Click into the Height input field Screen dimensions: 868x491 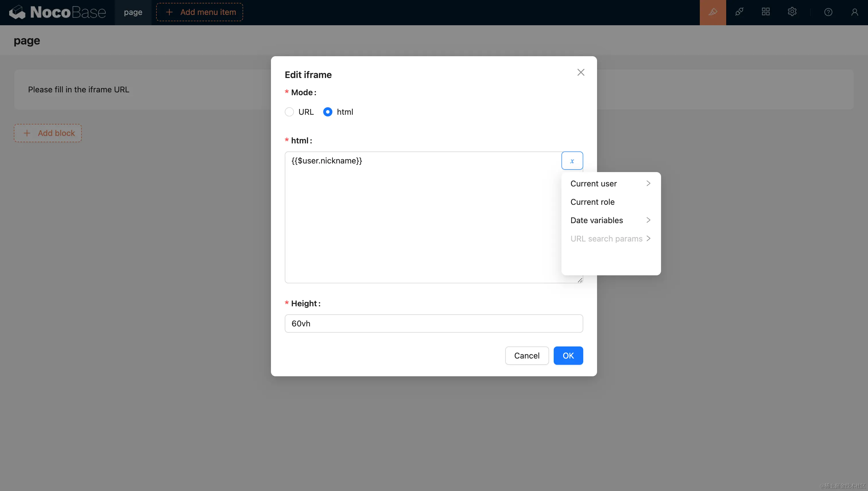(x=433, y=324)
